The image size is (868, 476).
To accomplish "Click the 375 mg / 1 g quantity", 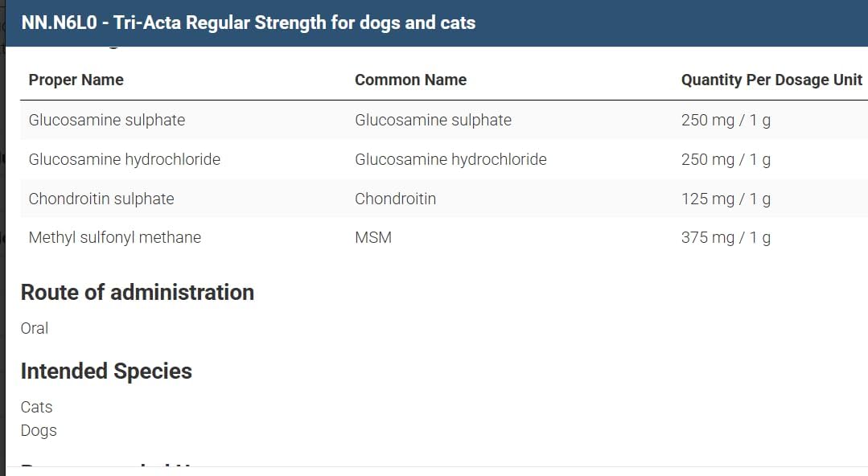I will 726,237.
